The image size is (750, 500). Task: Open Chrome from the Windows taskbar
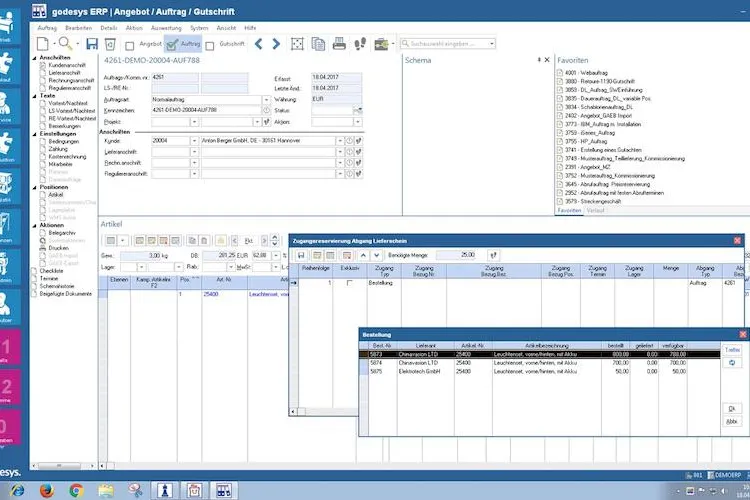[76, 490]
